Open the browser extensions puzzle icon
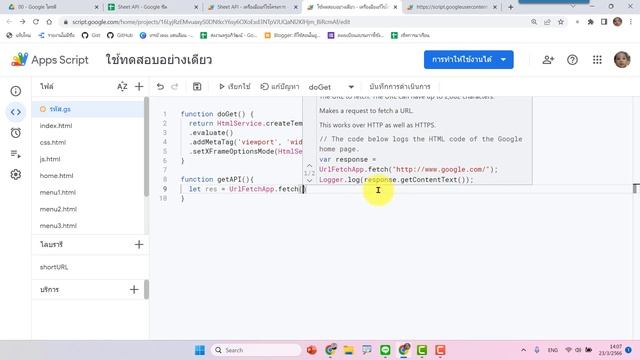 click(x=590, y=22)
